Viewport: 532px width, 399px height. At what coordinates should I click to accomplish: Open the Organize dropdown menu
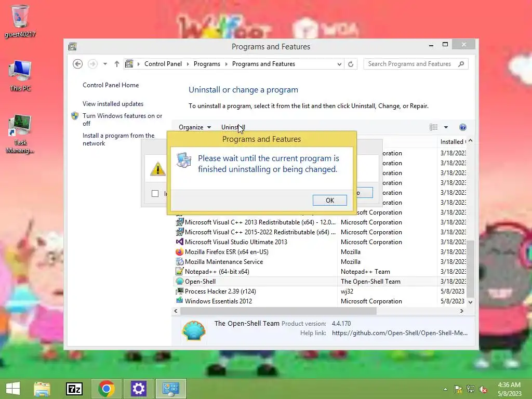(195, 127)
